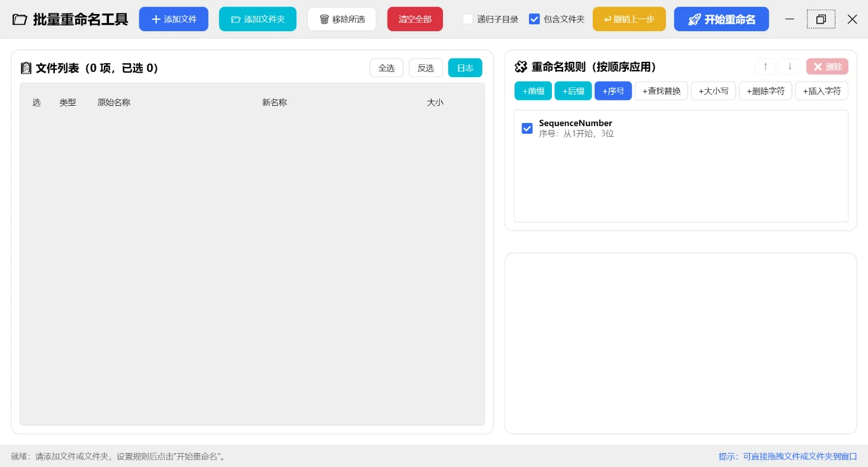The image size is (868, 467).
Task: Undo the last step with 撤销上一步
Action: (x=629, y=19)
